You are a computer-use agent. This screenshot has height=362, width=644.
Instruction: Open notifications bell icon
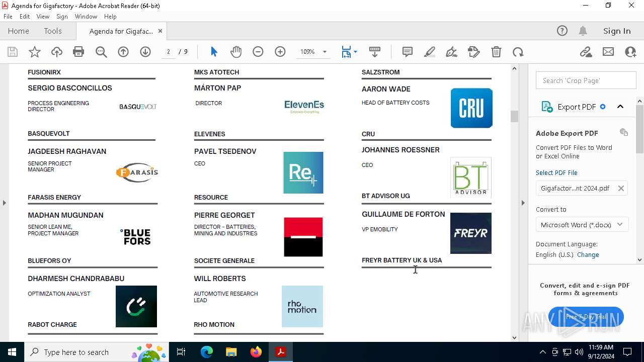pos(583,31)
